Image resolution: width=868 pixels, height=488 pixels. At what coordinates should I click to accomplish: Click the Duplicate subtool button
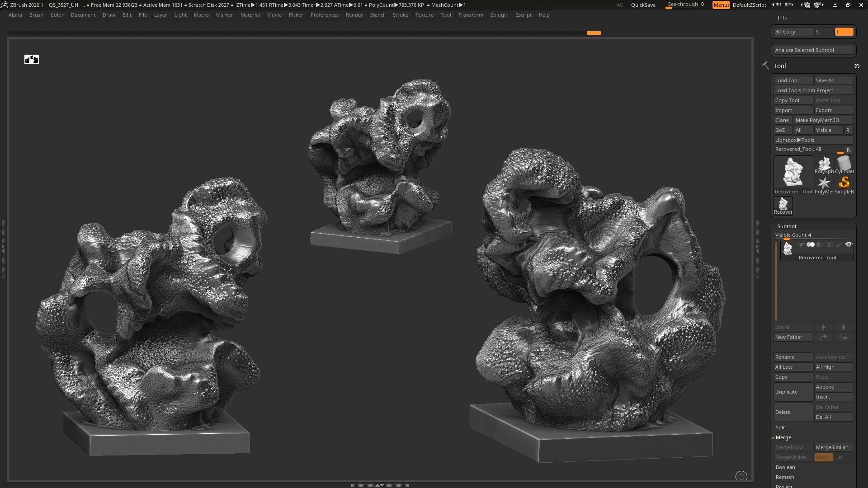[x=793, y=392]
